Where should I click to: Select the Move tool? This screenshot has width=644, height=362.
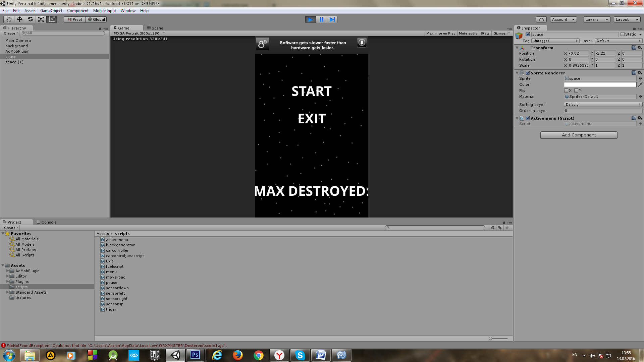click(x=19, y=19)
